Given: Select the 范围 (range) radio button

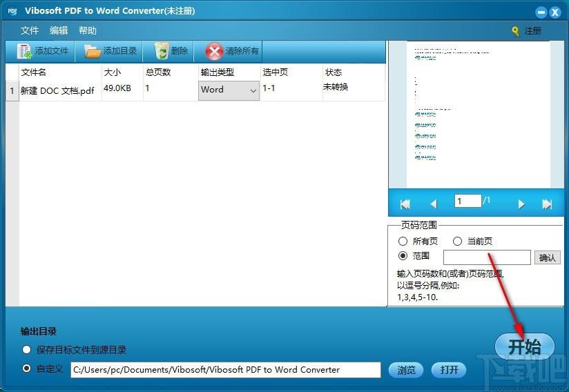Looking at the screenshot, I should (x=403, y=255).
